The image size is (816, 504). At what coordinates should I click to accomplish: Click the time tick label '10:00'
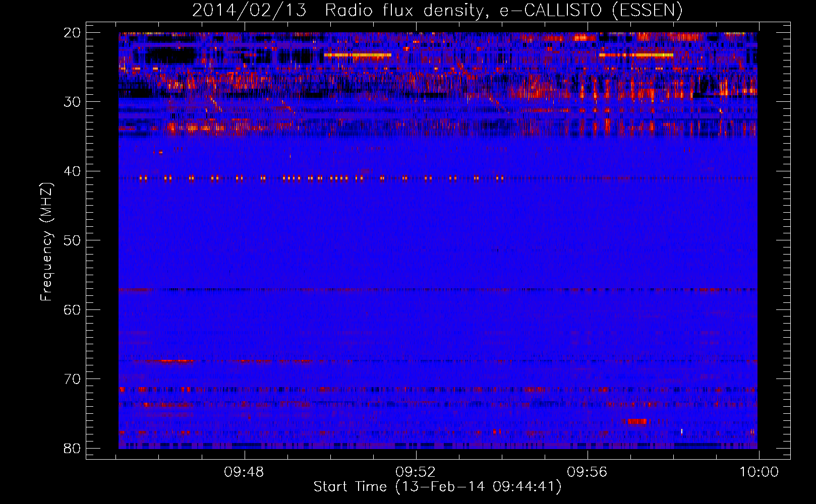759,472
